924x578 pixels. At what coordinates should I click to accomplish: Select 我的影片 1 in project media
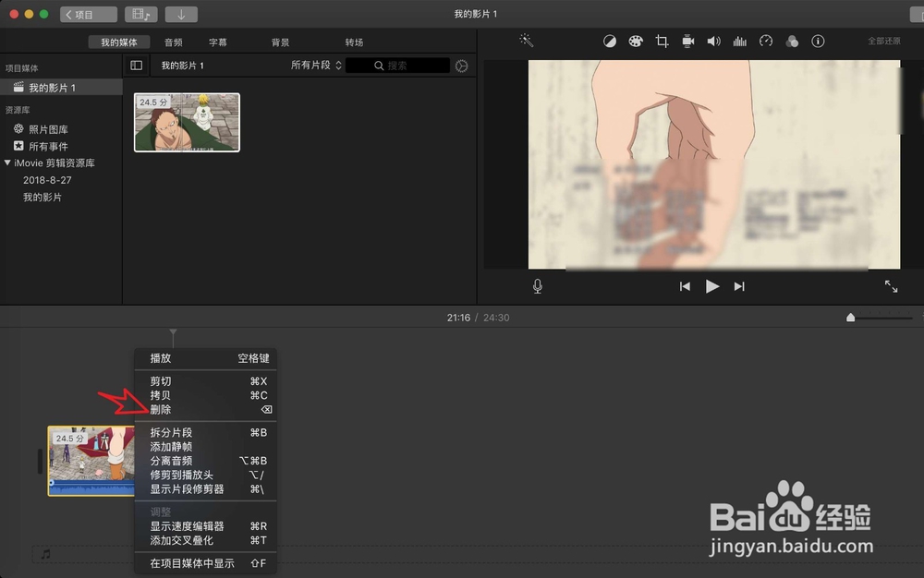61,88
